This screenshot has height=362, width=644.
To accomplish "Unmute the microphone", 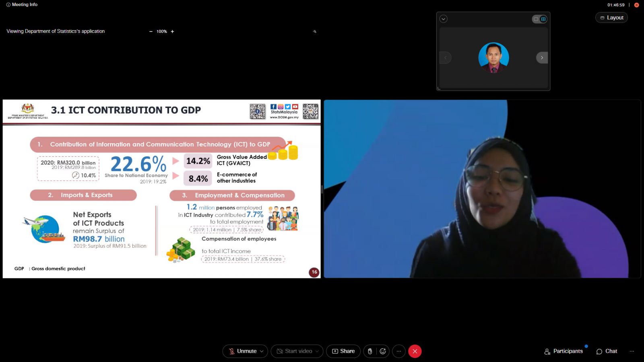I will tap(242, 351).
